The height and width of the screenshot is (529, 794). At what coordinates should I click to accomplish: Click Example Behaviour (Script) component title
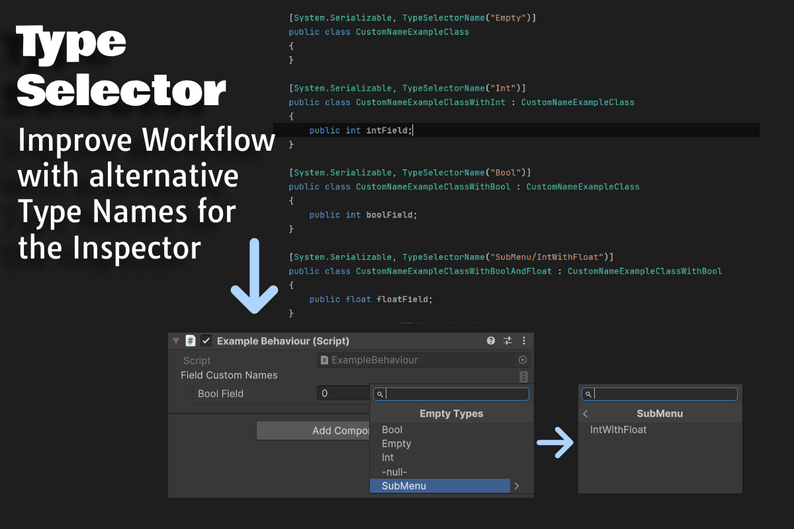click(283, 341)
